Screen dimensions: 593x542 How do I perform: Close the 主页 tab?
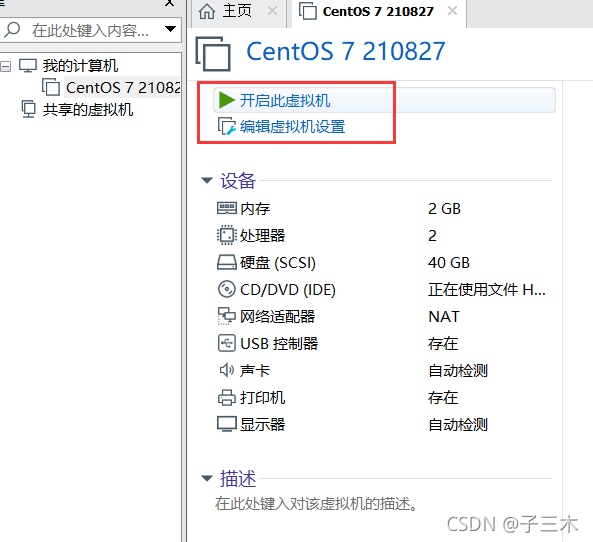click(x=272, y=11)
